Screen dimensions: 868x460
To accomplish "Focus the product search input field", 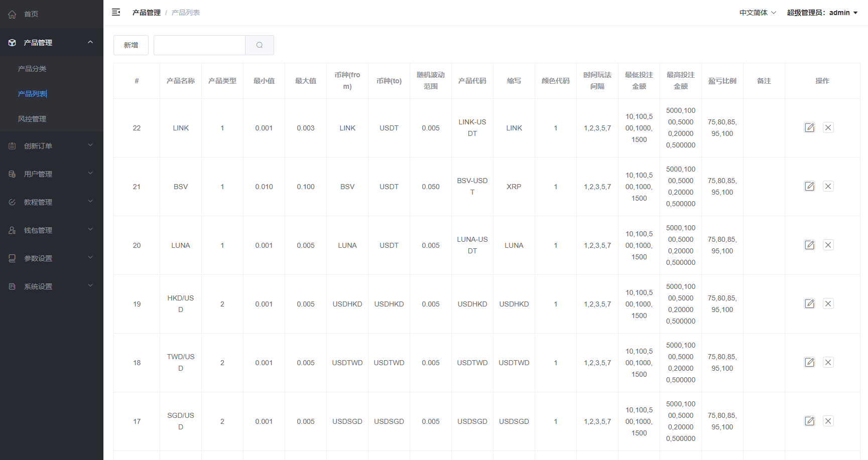I will click(199, 45).
